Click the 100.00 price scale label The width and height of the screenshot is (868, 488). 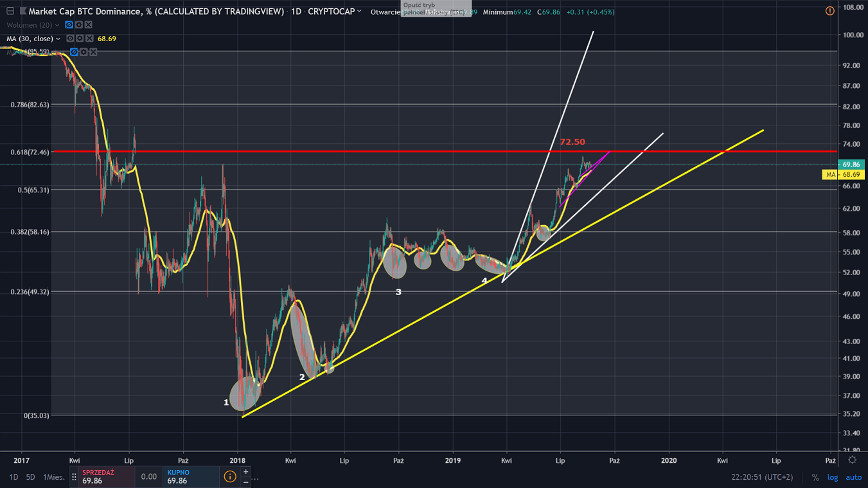click(851, 35)
